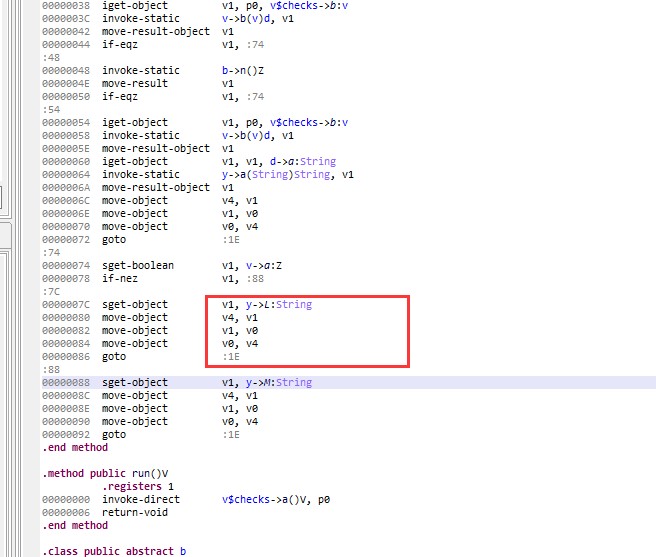
Task: Follow the y->a(String)String method reference
Action: pos(276,174)
